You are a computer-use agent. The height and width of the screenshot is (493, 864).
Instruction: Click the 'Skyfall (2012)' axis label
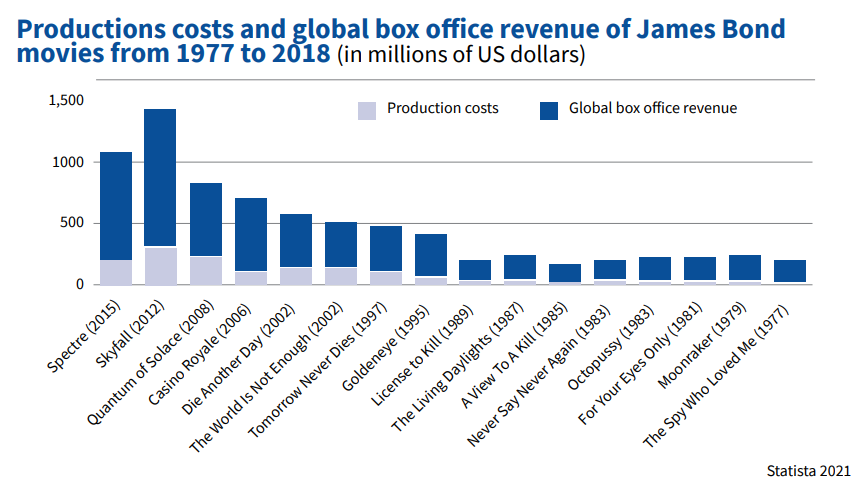tap(130, 334)
